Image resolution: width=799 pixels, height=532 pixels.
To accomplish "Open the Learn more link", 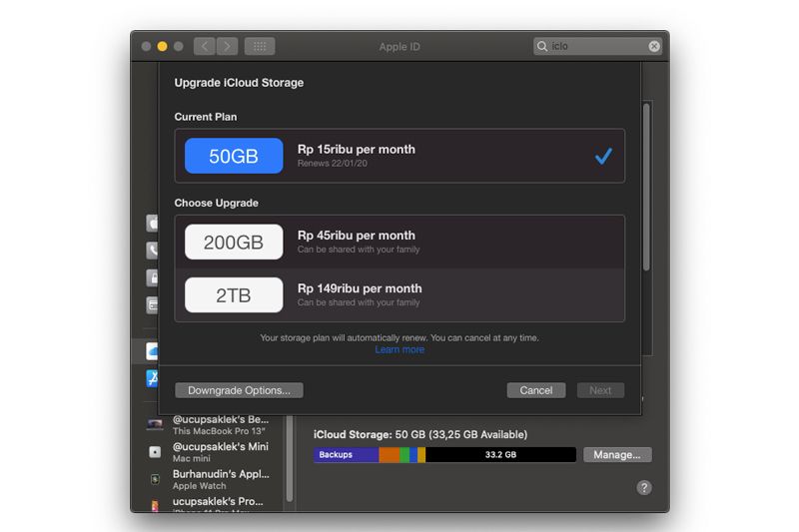I will tap(399, 349).
